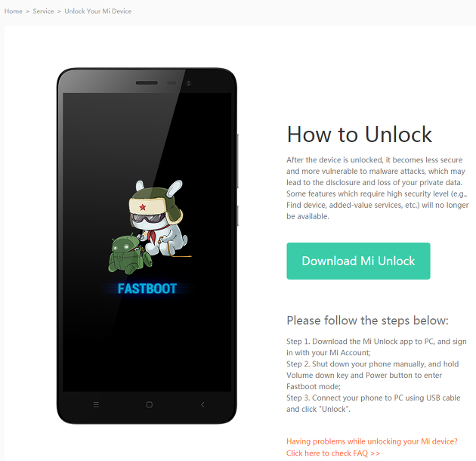Tap the phone's back arrow icon
The height and width of the screenshot is (461, 476).
tap(202, 404)
